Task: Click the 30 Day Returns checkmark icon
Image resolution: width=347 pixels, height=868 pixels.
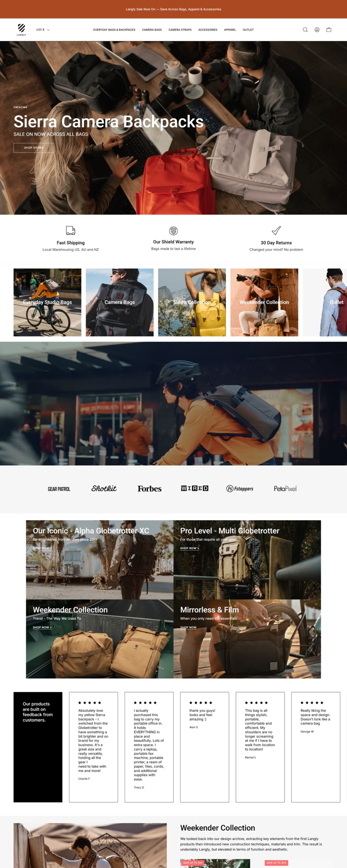Action: tap(276, 231)
